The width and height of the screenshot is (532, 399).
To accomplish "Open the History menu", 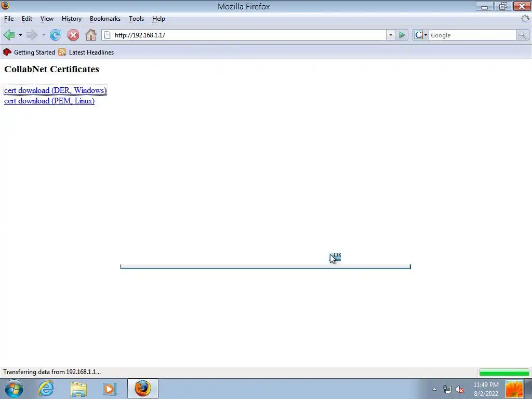I will pyautogui.click(x=72, y=19).
